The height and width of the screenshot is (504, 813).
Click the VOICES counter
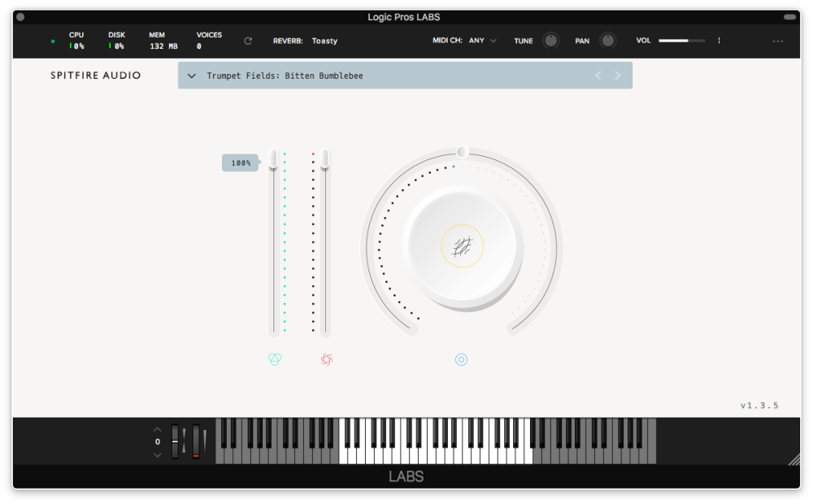click(209, 41)
